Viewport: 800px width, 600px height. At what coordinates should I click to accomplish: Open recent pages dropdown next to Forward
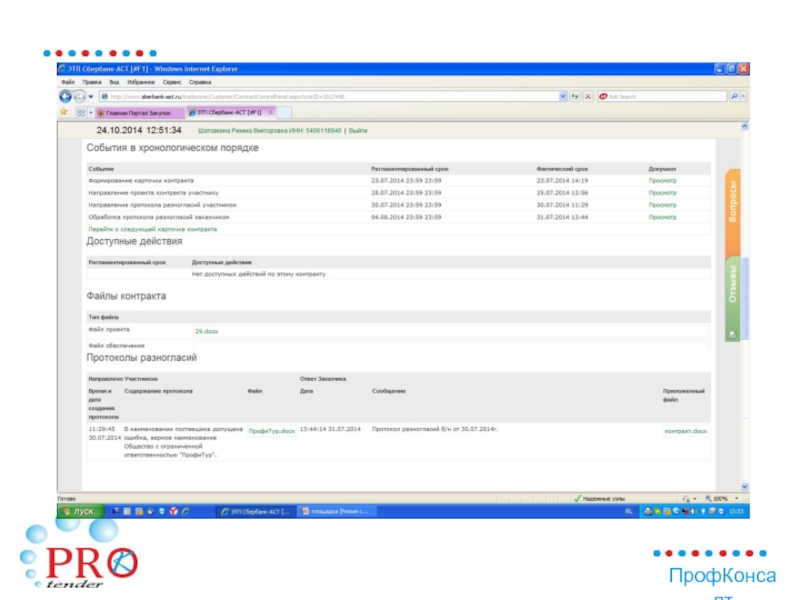(91, 96)
